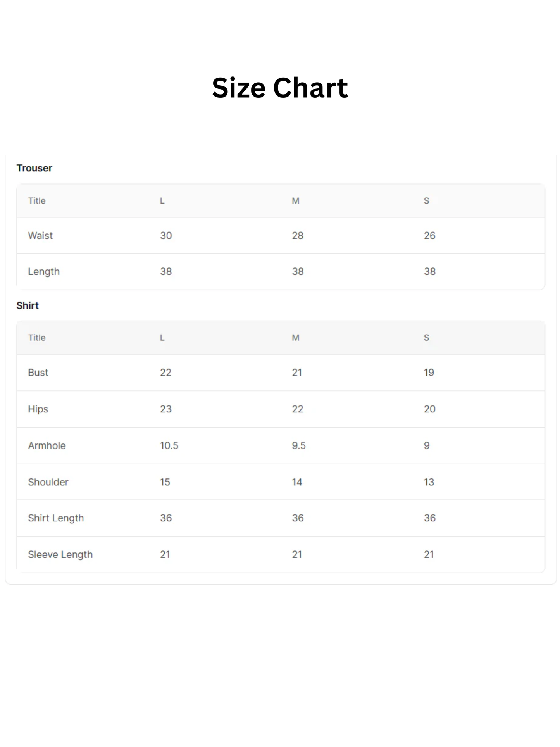Click Armhole value 9.5 for size M
The width and height of the screenshot is (560, 747).
(x=299, y=445)
